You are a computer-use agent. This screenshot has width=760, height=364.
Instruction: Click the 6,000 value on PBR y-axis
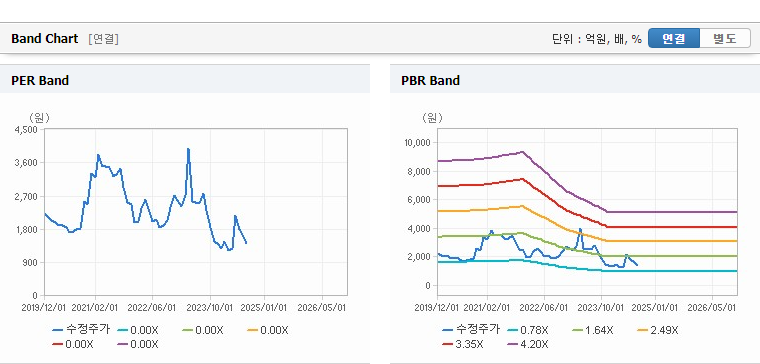pos(419,200)
